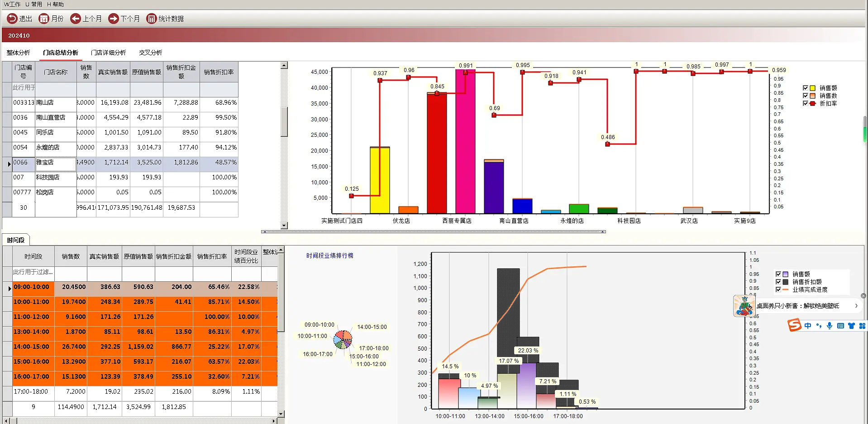Close the 桌面养只小新酱 popup
The image size is (868, 424).
click(863, 296)
